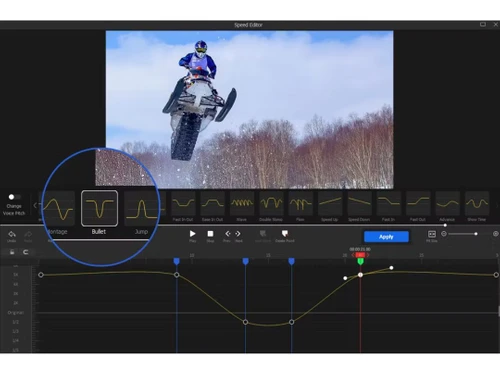Select the low curve point on second blue line
Screen dimensions: 500x375
[x=246, y=322]
